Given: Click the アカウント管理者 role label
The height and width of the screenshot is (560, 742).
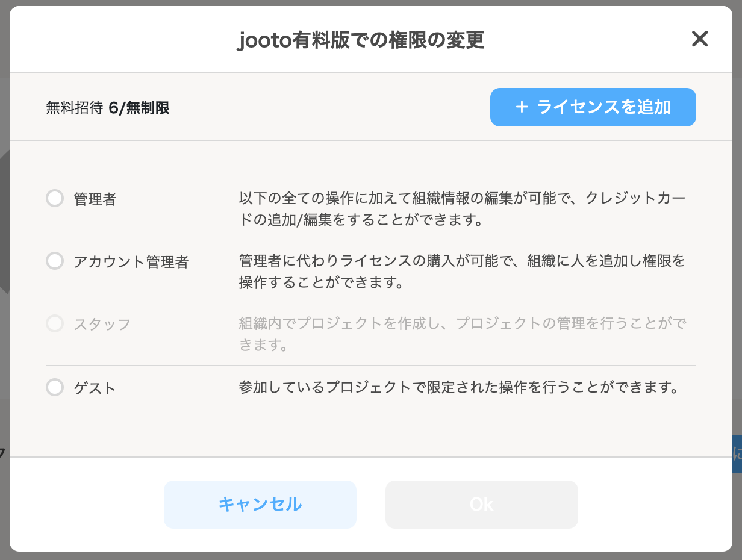Looking at the screenshot, I should [131, 262].
